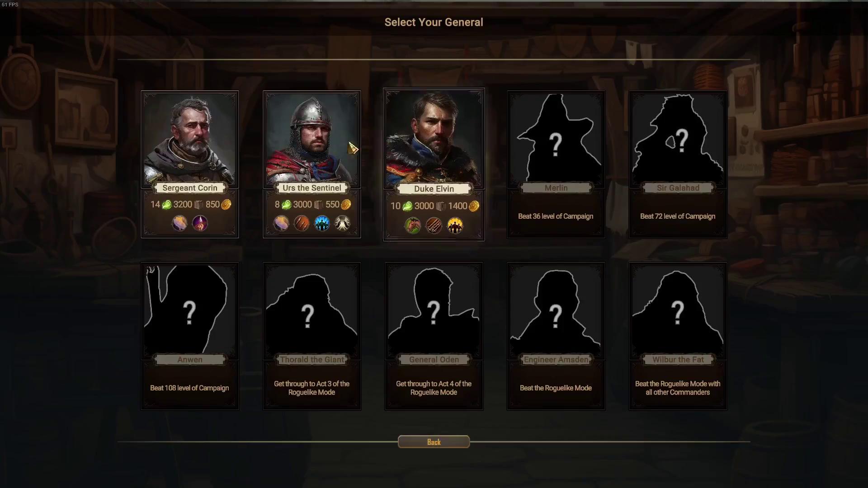Image resolution: width=868 pixels, height=488 pixels.
Task: Click the green swirl icon on Corin's card
Action: [167, 205]
